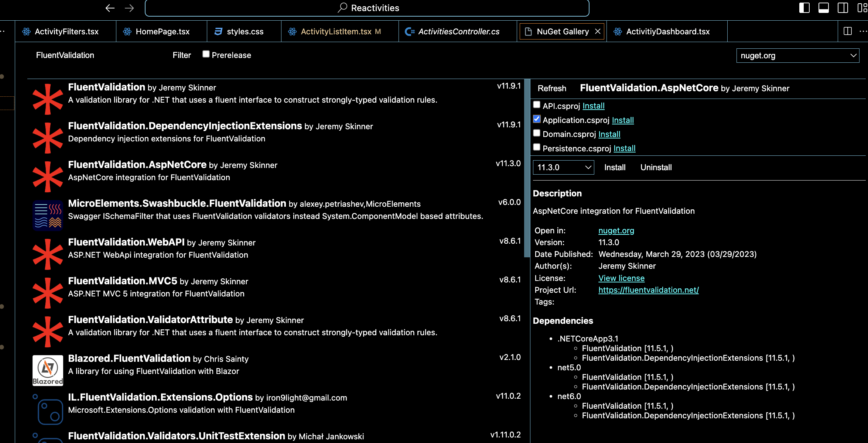Click the View license link
The image size is (868, 443).
coord(621,278)
